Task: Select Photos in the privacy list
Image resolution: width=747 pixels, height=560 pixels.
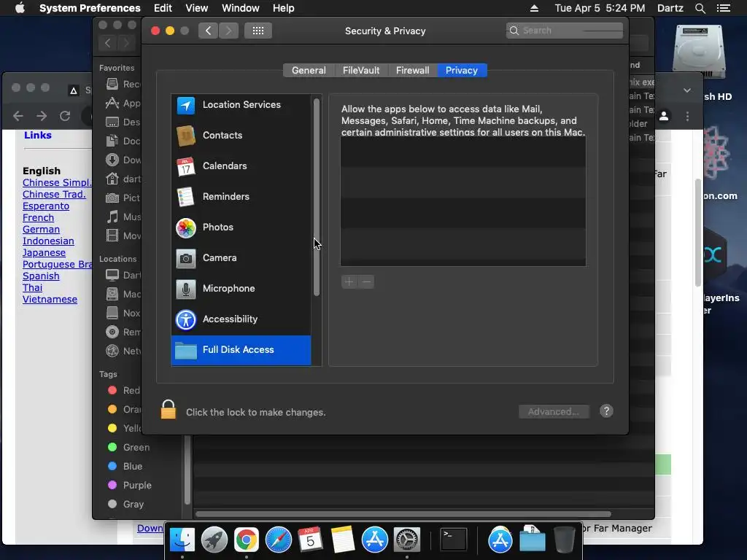Action: point(241,227)
